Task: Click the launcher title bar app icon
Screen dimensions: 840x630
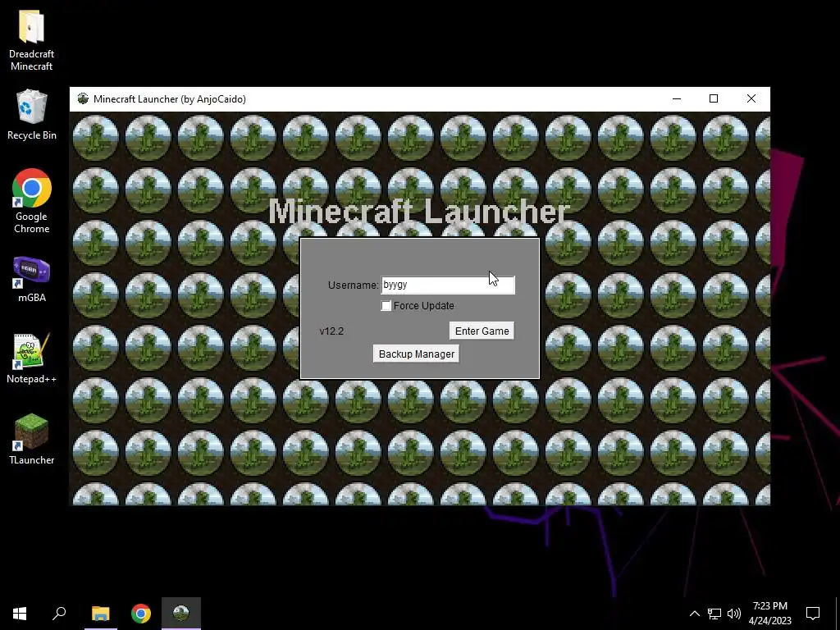Action: [x=83, y=98]
